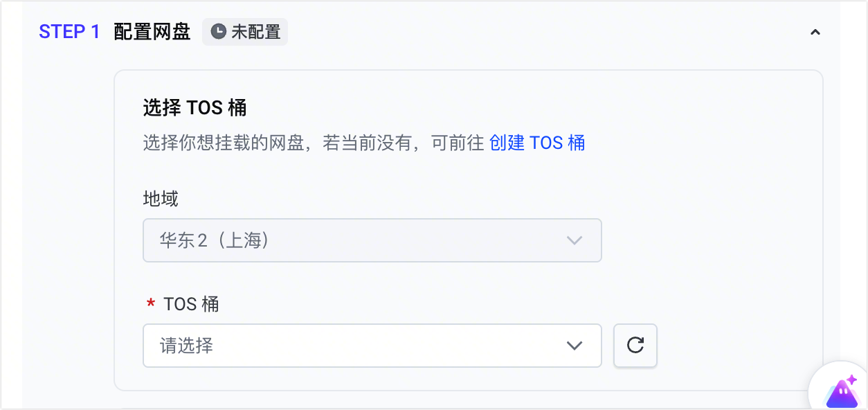
Task: Click the 配置网盘 section title
Action: click(x=152, y=32)
